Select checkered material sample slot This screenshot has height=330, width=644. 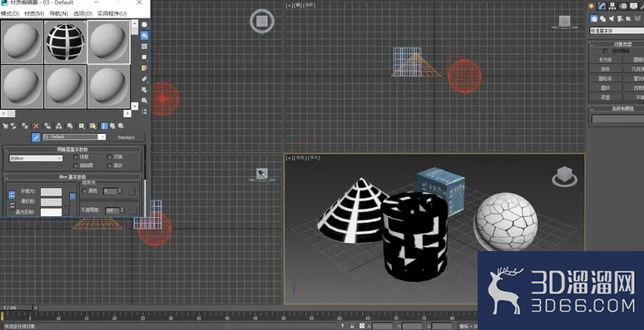click(65, 42)
